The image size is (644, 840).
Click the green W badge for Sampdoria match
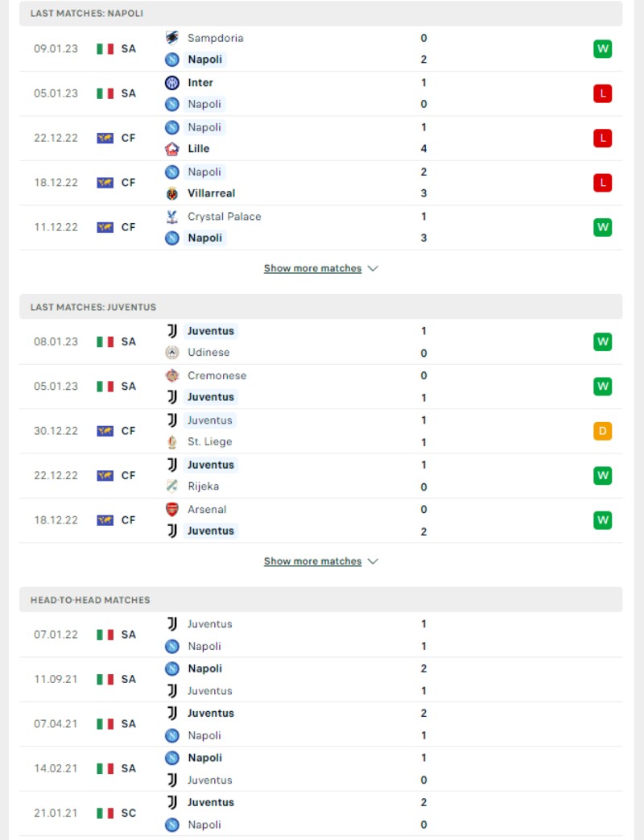coord(602,49)
